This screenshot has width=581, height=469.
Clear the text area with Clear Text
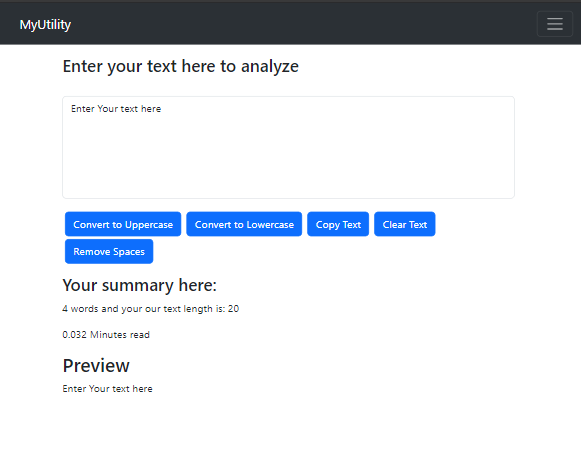(405, 224)
